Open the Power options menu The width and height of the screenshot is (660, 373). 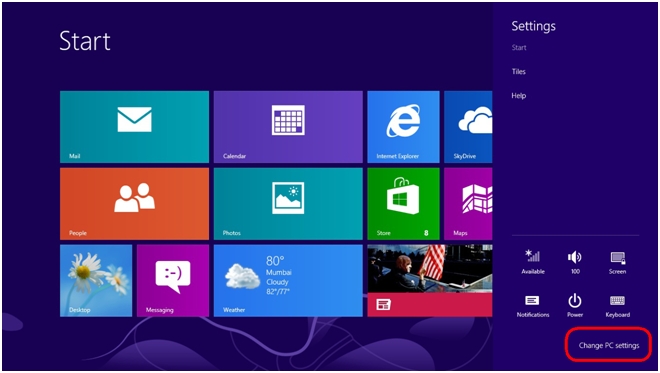tap(575, 305)
